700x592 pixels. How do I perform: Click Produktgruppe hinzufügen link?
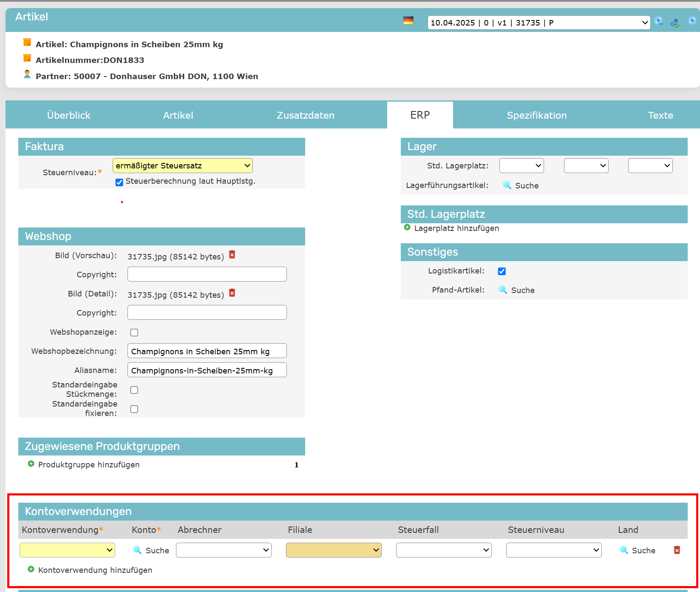coord(88,464)
